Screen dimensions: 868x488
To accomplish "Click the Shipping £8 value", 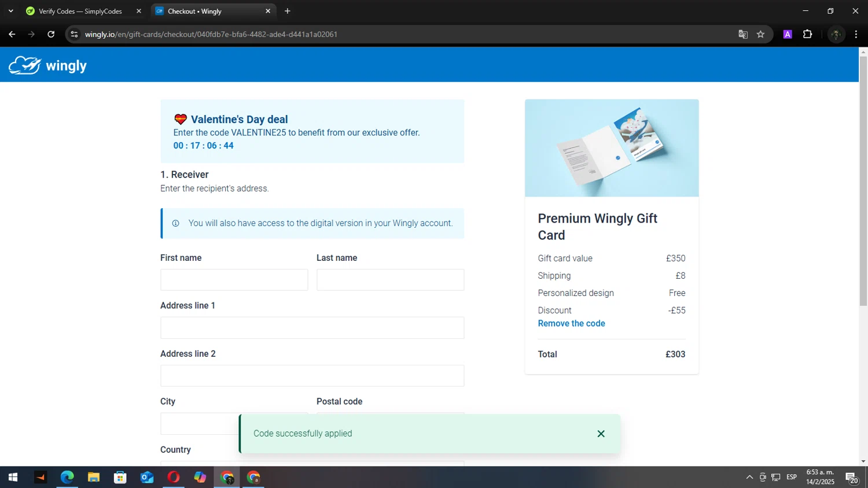I will click(x=681, y=276).
